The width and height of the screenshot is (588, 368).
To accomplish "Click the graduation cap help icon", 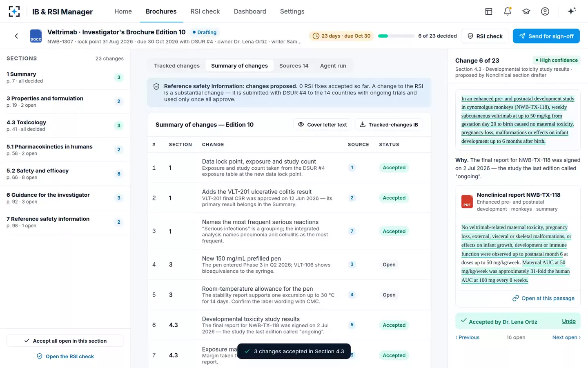I will point(526,11).
